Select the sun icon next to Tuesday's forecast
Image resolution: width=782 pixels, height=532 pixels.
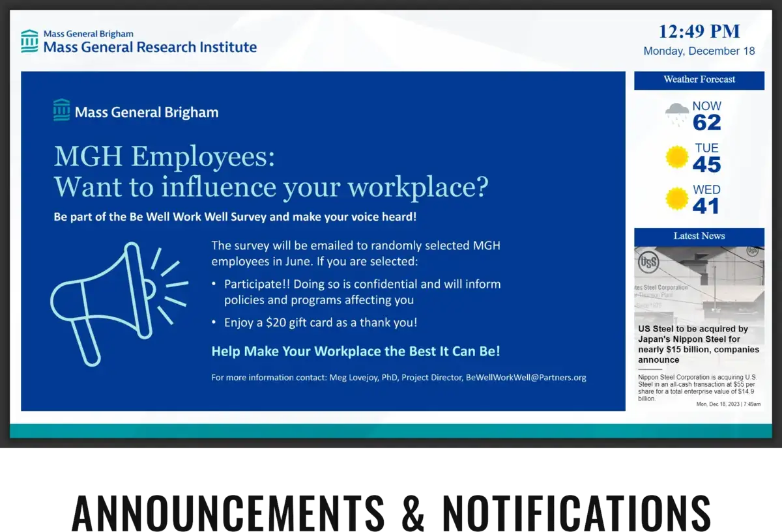pyautogui.click(x=676, y=156)
